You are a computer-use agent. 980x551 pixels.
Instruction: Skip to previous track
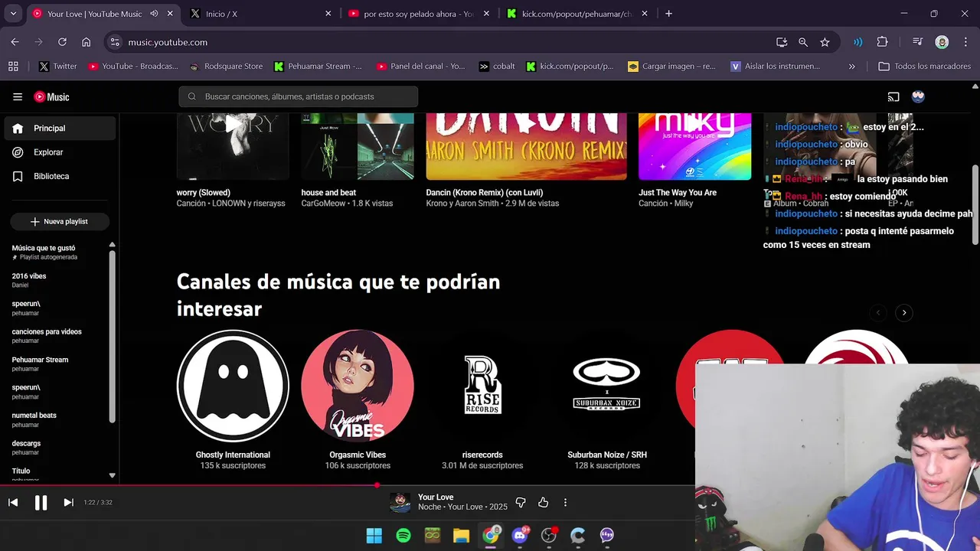[13, 502]
